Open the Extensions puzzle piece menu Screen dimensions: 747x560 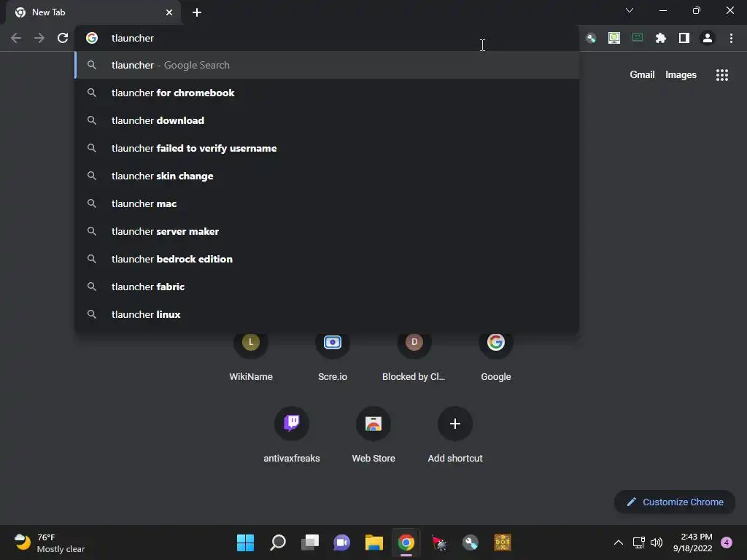pyautogui.click(x=660, y=38)
